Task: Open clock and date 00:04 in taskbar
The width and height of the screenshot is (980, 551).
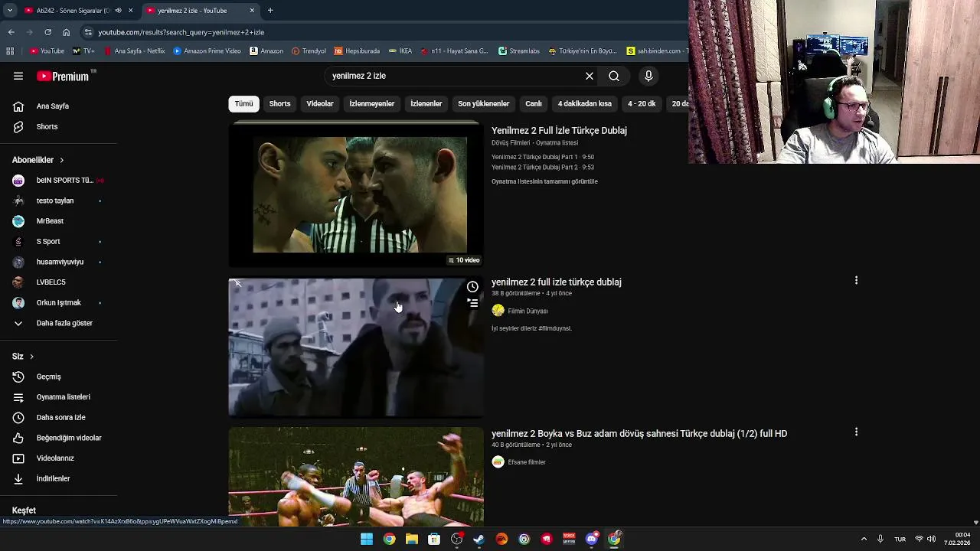Action: pyautogui.click(x=957, y=539)
